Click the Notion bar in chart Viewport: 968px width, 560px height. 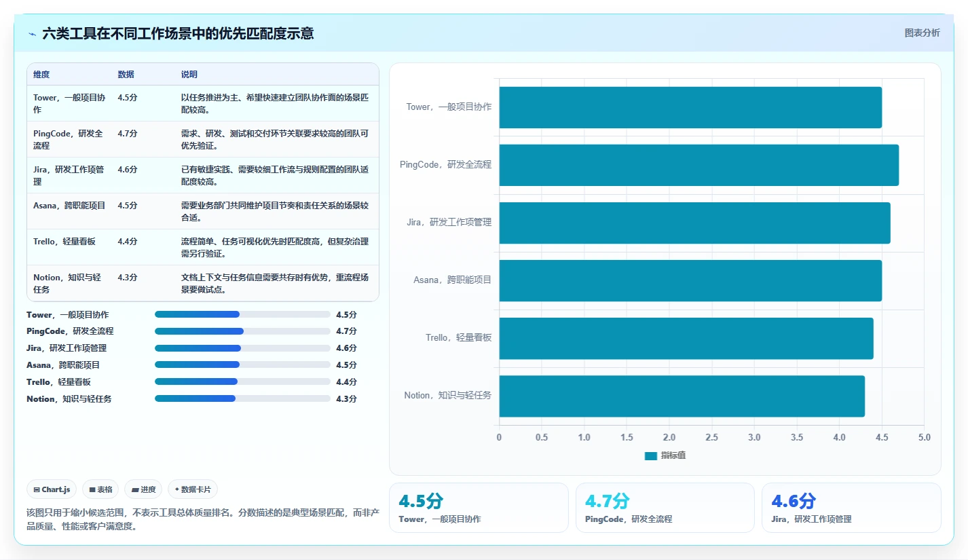pos(682,396)
